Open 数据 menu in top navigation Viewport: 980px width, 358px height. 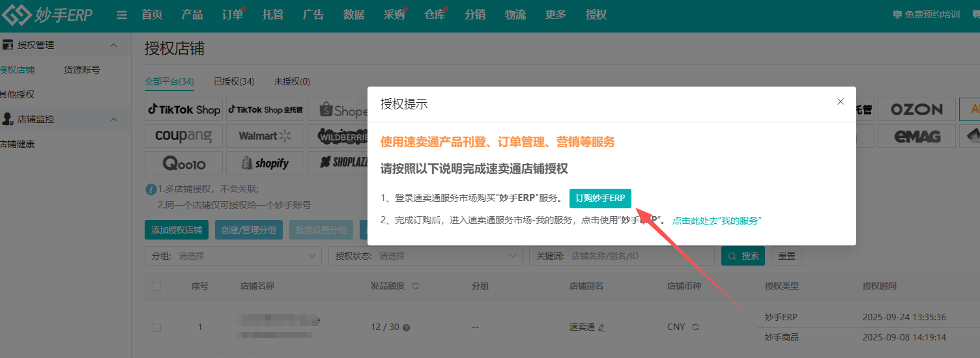(354, 15)
